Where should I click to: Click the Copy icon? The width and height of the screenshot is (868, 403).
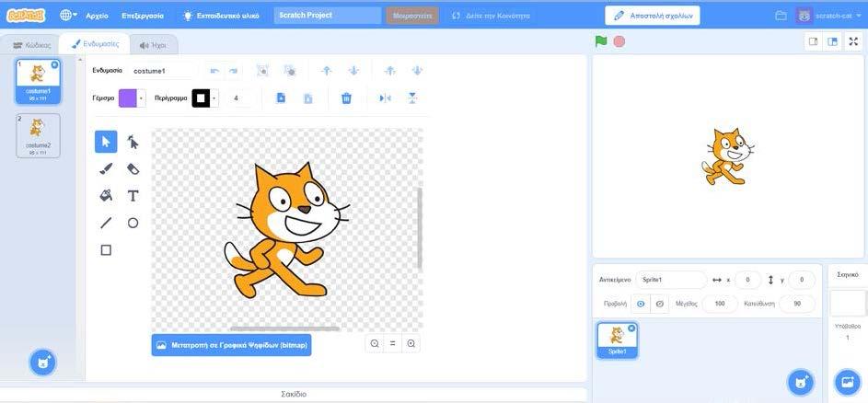281,98
